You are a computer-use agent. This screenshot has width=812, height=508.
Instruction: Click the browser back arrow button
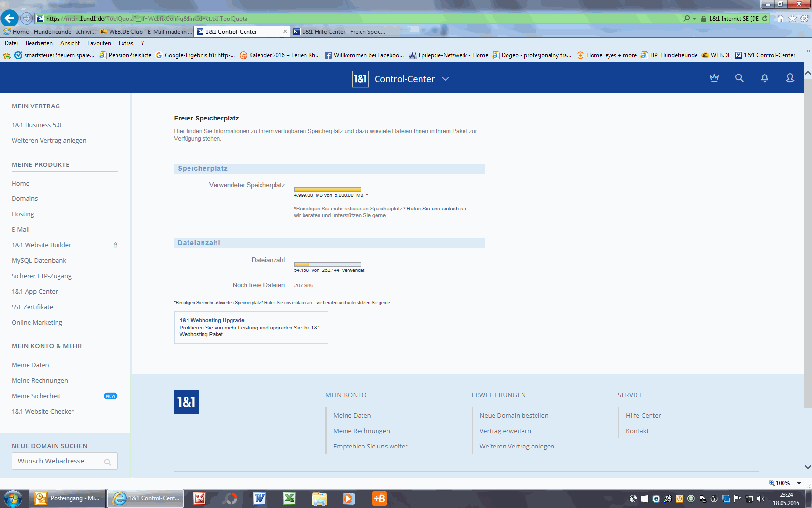tap(10, 18)
